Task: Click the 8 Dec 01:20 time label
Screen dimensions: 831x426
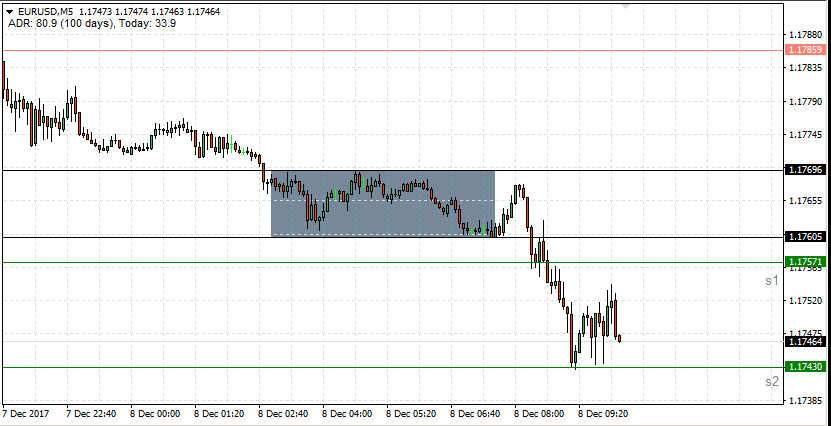Action: click(x=219, y=413)
